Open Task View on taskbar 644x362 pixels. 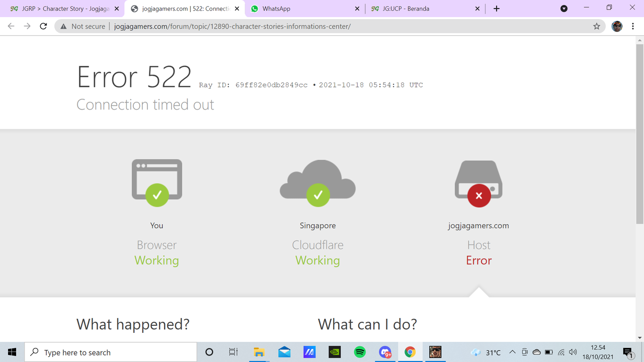pos(233,352)
